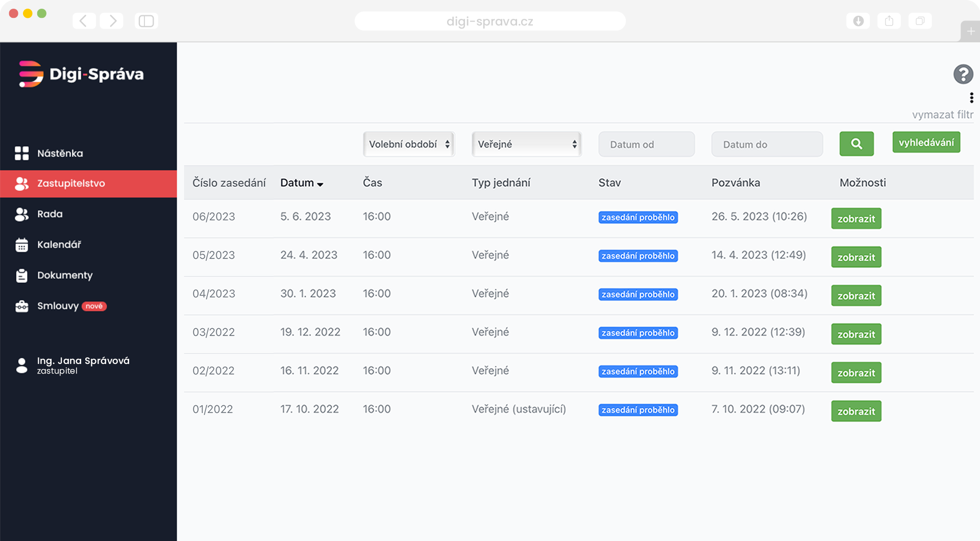The height and width of the screenshot is (541, 980).
Task: Click Veřejné (ustavující) meeting type cell
Action: (519, 409)
